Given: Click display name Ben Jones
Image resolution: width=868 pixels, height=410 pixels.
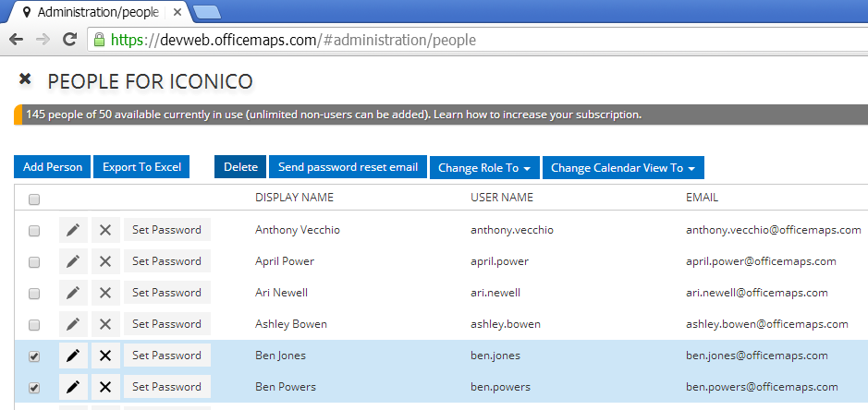Looking at the screenshot, I should pyautogui.click(x=280, y=356).
